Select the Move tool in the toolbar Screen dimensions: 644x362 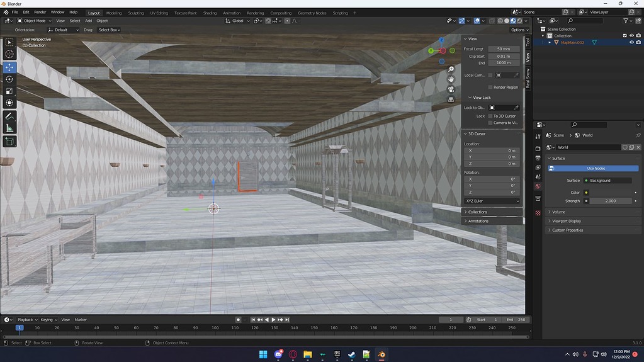point(9,67)
